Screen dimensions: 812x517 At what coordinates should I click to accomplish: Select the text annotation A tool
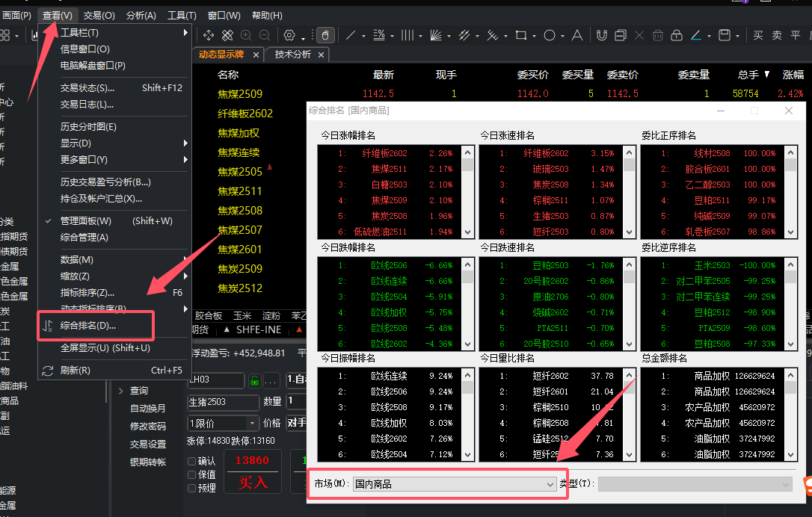pos(577,35)
